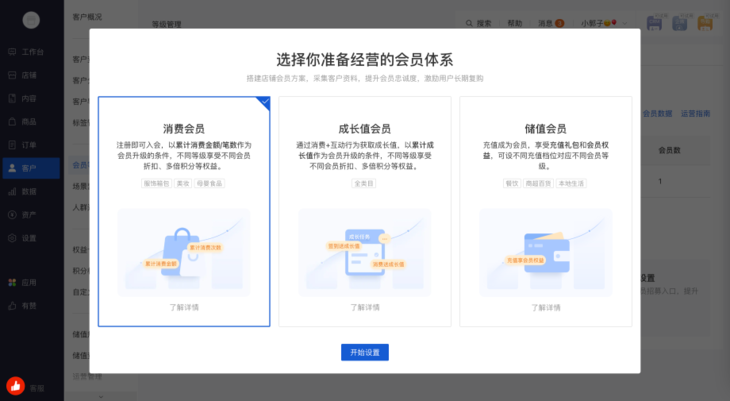
Task: Select the 储值会员 membership card
Action: click(546, 211)
